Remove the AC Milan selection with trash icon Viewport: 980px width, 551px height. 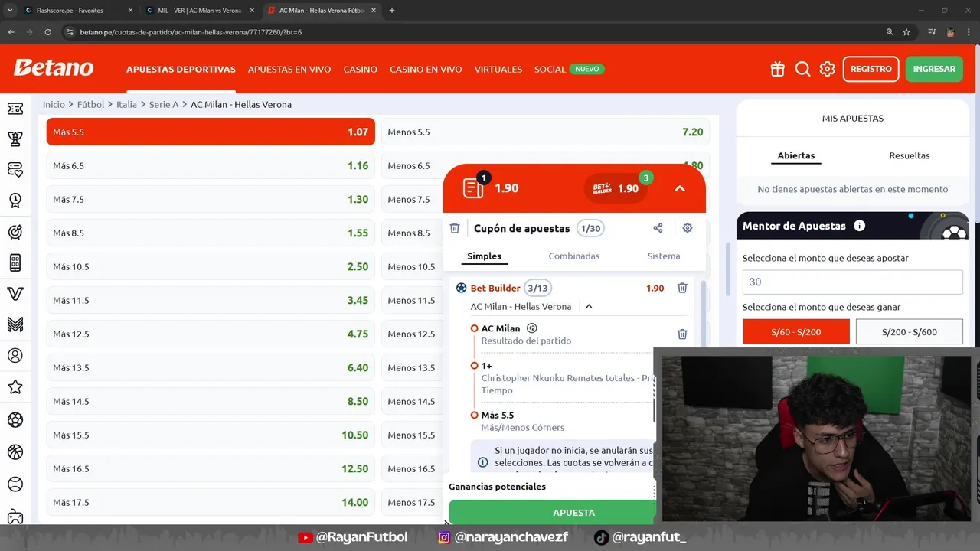pos(682,334)
